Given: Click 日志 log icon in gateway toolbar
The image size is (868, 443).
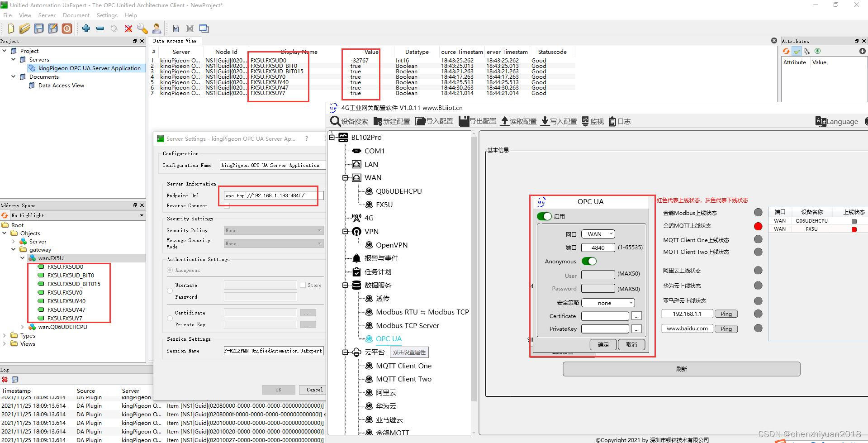Looking at the screenshot, I should point(612,121).
